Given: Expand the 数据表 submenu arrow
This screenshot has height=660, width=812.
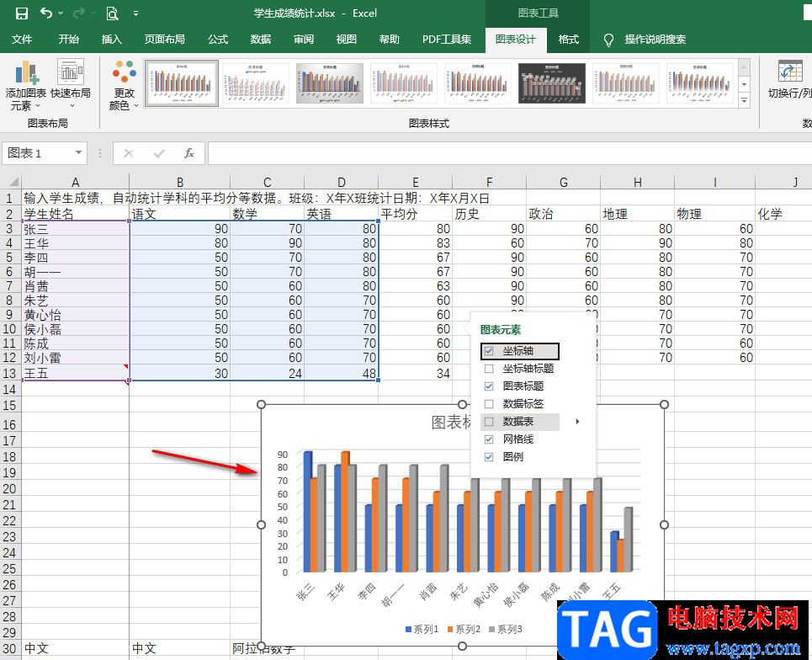Looking at the screenshot, I should click(x=577, y=422).
